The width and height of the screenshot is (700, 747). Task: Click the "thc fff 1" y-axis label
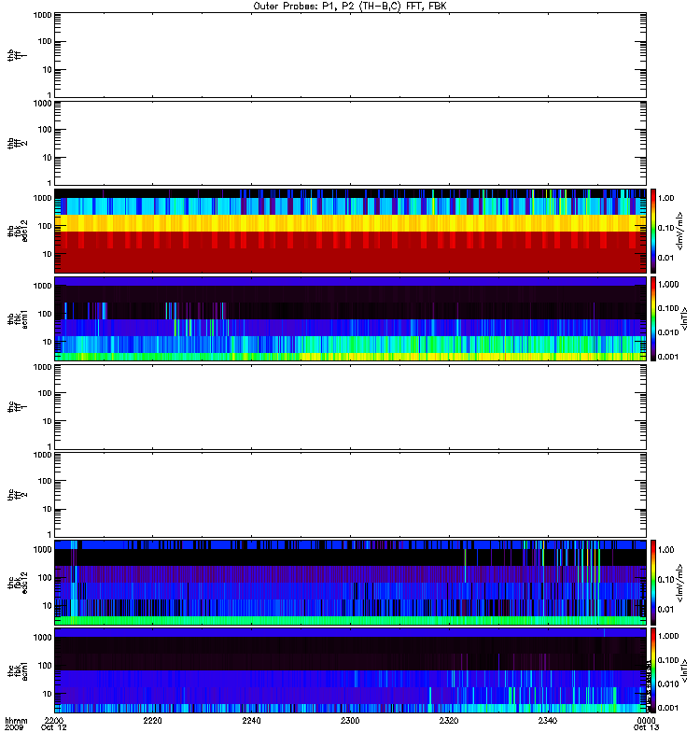tap(17, 407)
